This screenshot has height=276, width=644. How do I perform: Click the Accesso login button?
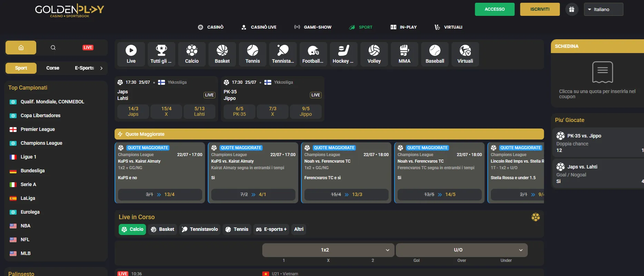(495, 9)
